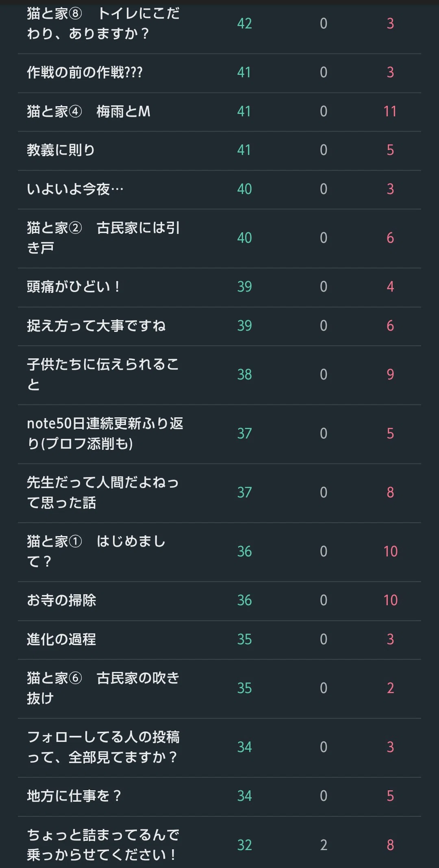Open article 猫と家① はじめまして？
This screenshot has height=868, width=439.
[96, 552]
